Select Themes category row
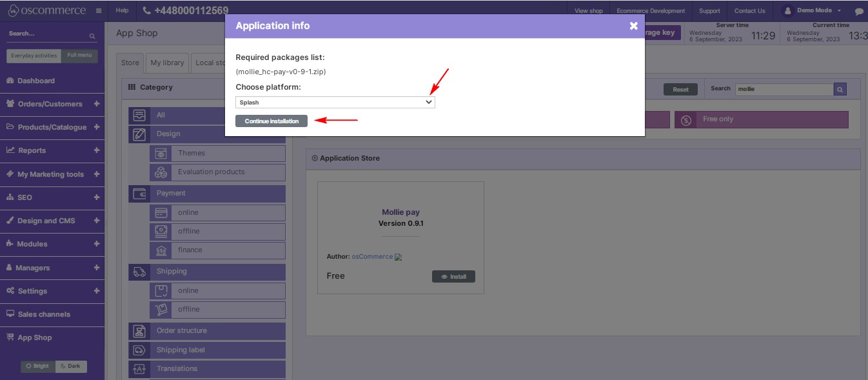Viewport: 868px width, 380px height. (x=218, y=154)
